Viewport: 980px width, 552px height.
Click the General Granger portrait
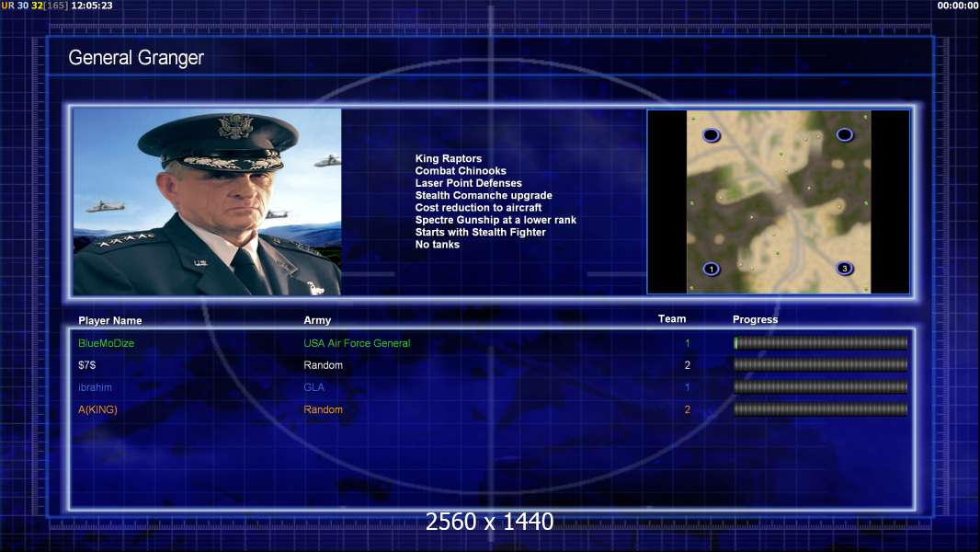207,201
